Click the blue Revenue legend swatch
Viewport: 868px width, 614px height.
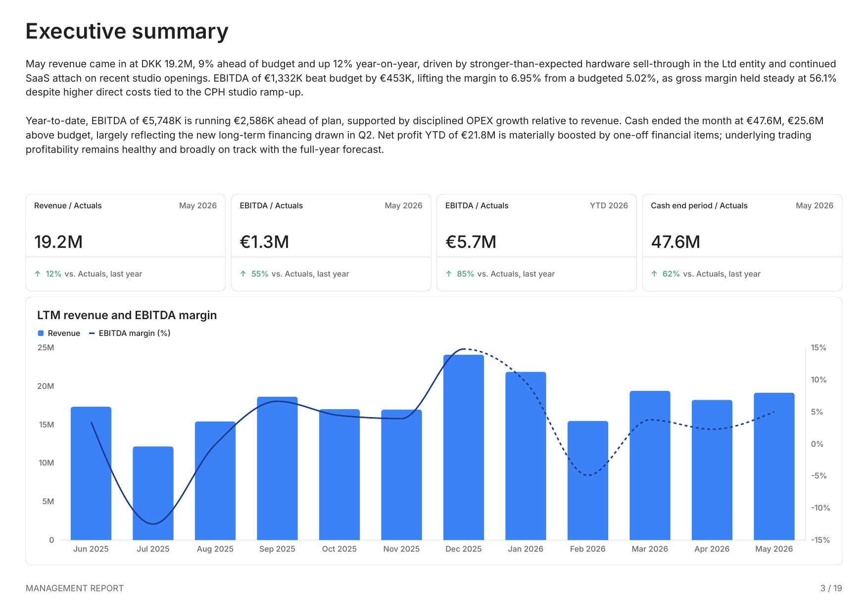click(x=41, y=333)
